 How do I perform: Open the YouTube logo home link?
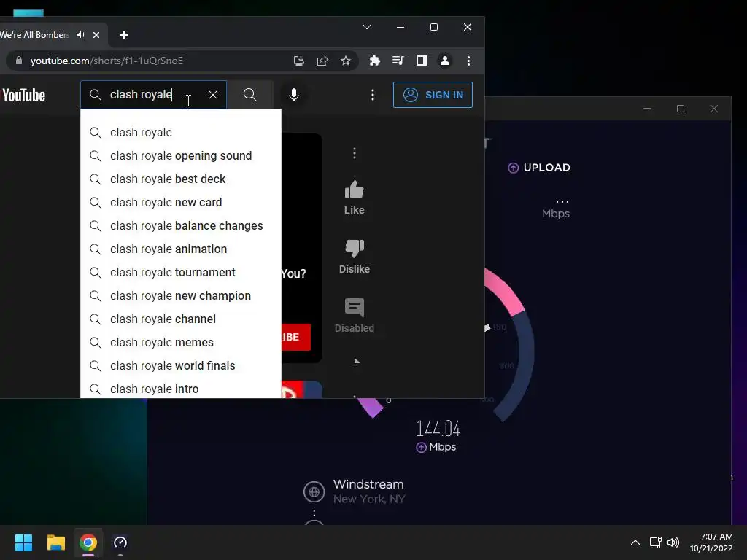point(23,95)
